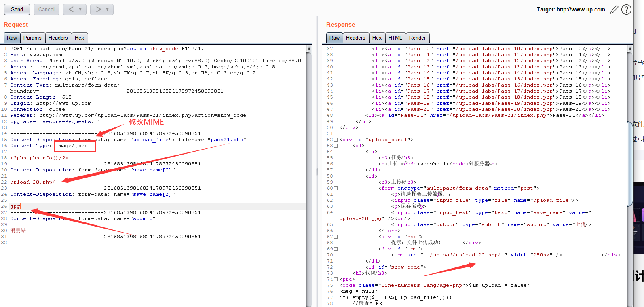Click the response pane vertical scrollbar thumb

point(630,164)
